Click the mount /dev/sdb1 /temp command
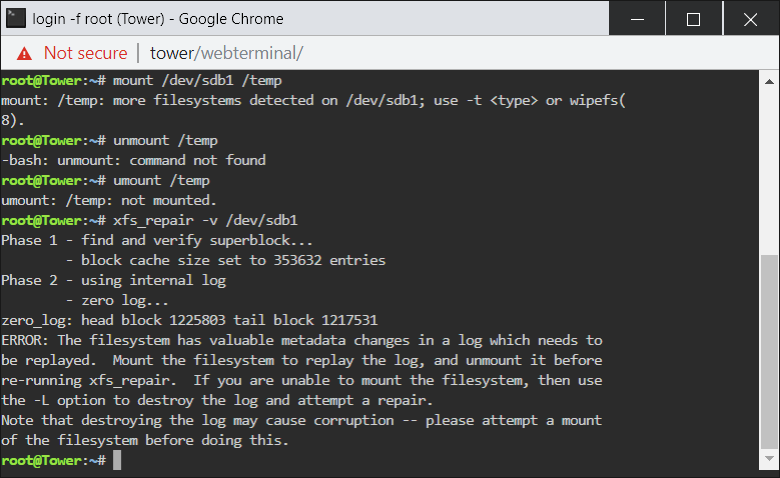The height and width of the screenshot is (478, 780). pyautogui.click(x=197, y=80)
